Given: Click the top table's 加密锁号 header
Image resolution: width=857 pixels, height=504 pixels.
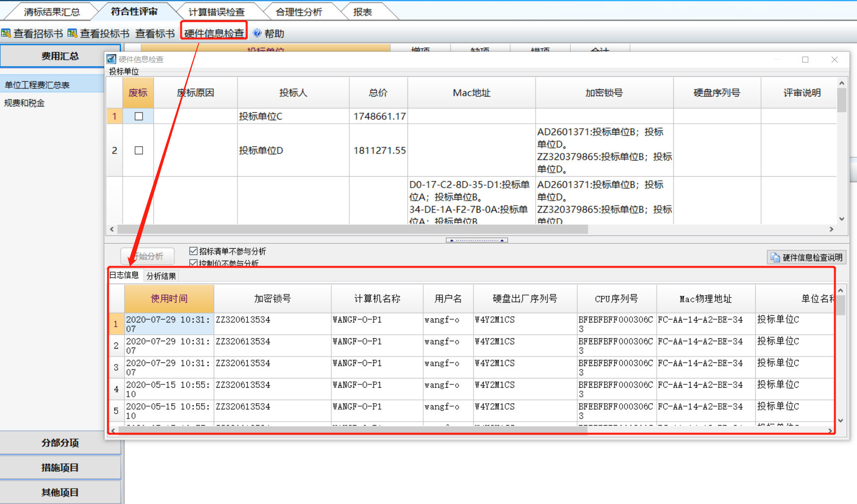Looking at the screenshot, I should (604, 93).
